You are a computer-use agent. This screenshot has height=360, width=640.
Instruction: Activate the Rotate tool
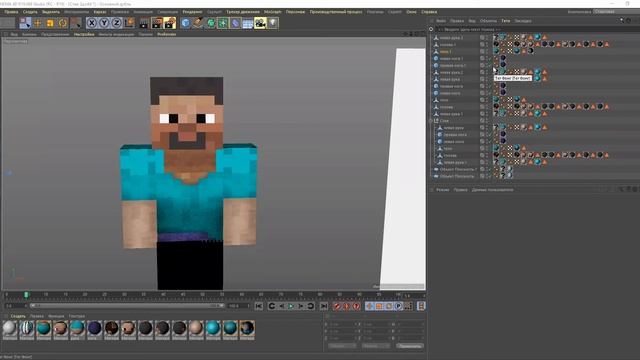[x=62, y=23]
